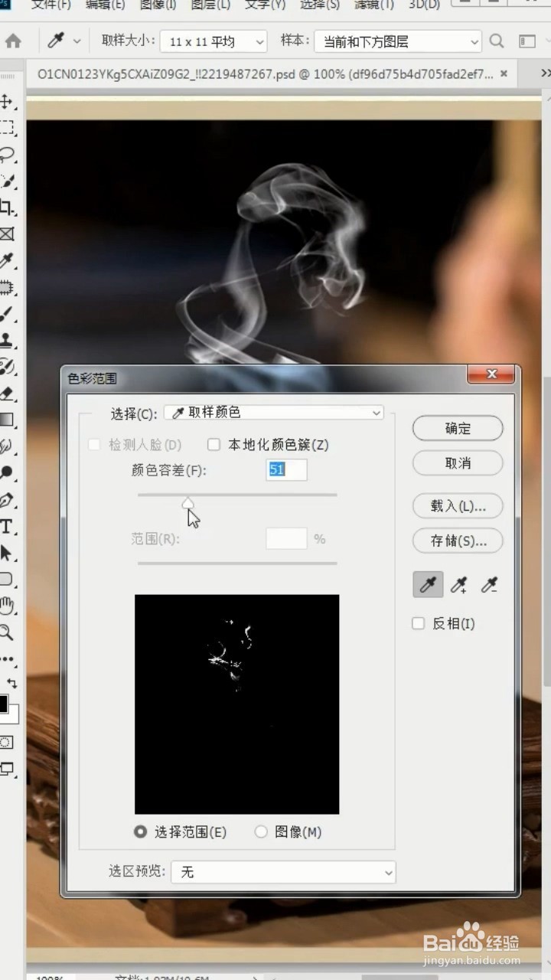Open the eyedropper tool preset picker arrow

[77, 41]
